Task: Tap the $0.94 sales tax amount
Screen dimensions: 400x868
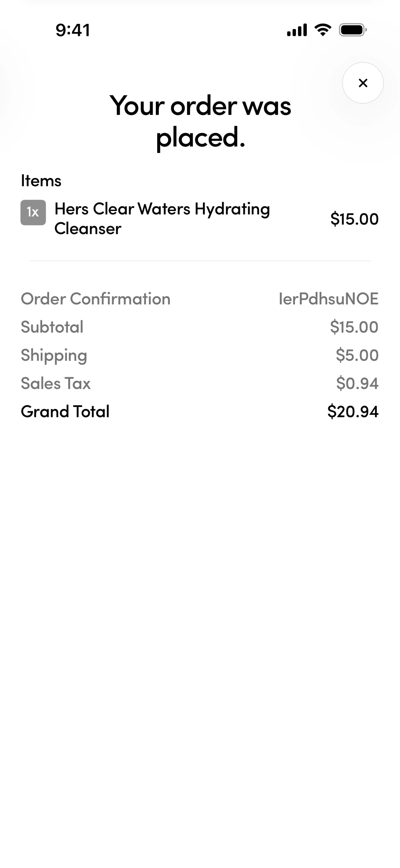Action: (357, 384)
